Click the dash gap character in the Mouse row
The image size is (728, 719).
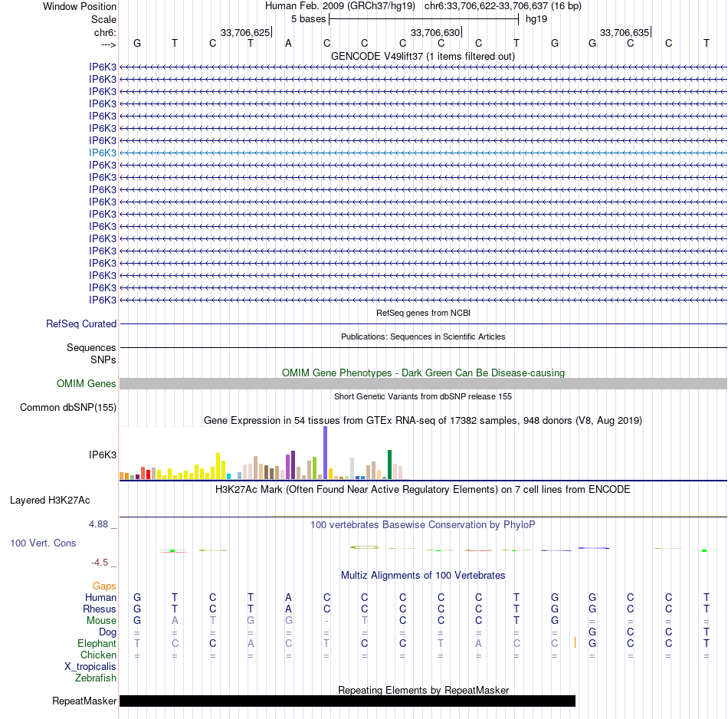tap(326, 621)
